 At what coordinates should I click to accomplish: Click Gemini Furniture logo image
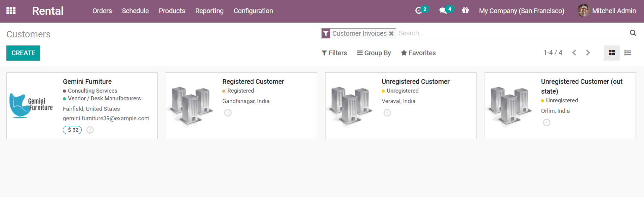[x=31, y=106]
